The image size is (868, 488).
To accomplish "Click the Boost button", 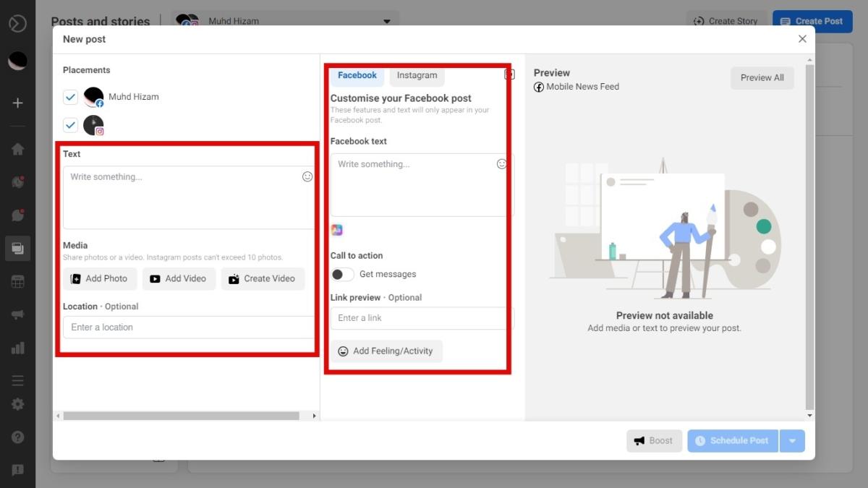I will coord(654,441).
